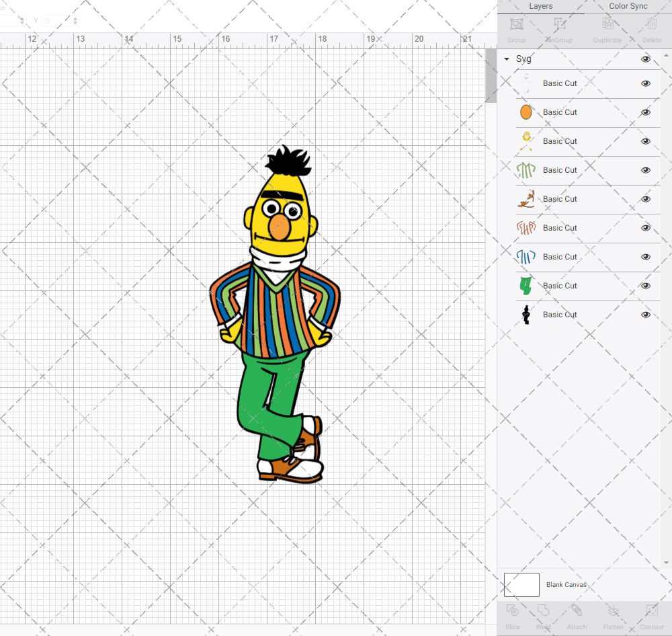Select the black hair Basic Cut layer
672x636 pixels.
pyautogui.click(x=560, y=315)
